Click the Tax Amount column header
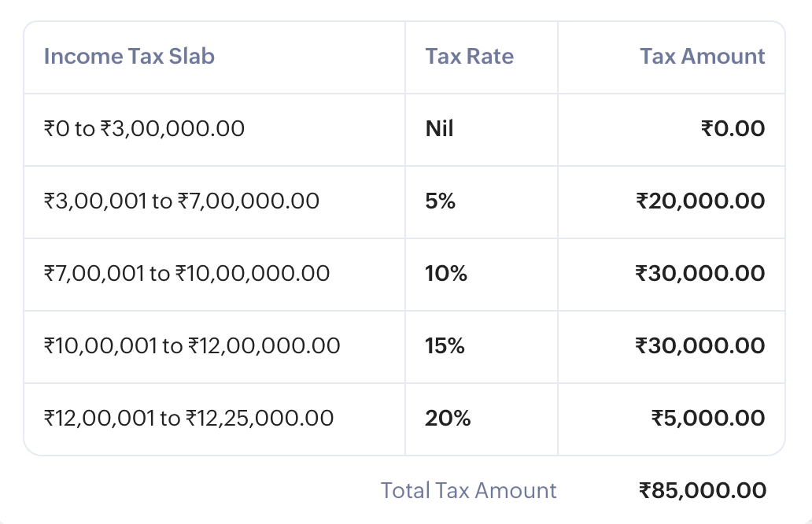The width and height of the screenshot is (812, 524). point(702,57)
